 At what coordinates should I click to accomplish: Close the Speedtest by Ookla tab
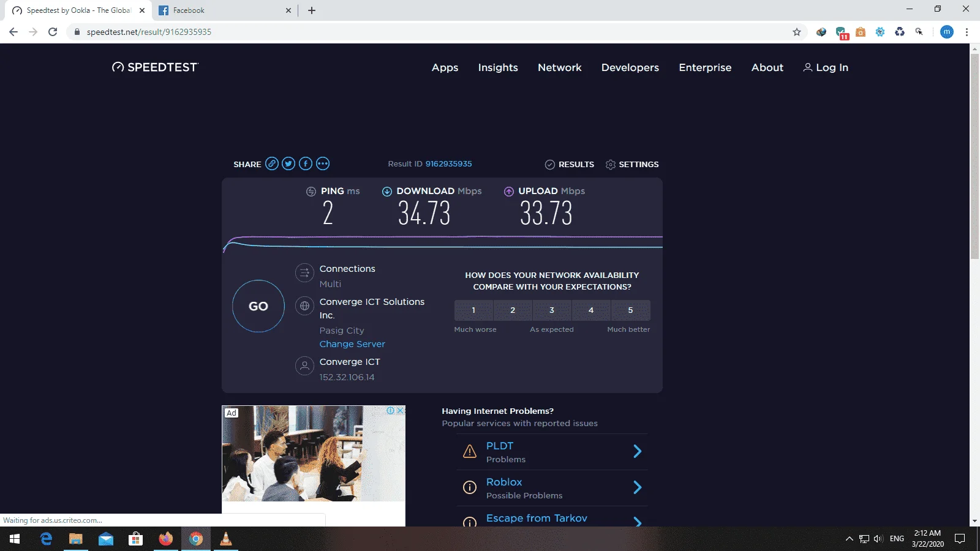point(142,10)
